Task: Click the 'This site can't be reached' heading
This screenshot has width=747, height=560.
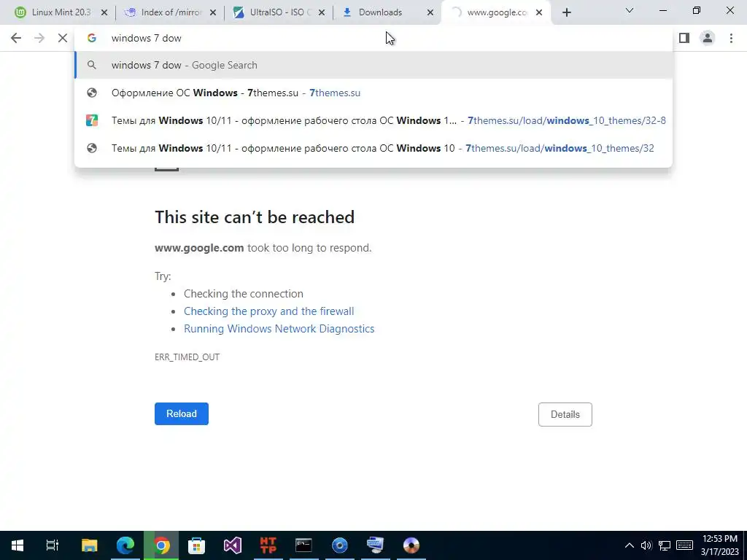Action: click(255, 217)
